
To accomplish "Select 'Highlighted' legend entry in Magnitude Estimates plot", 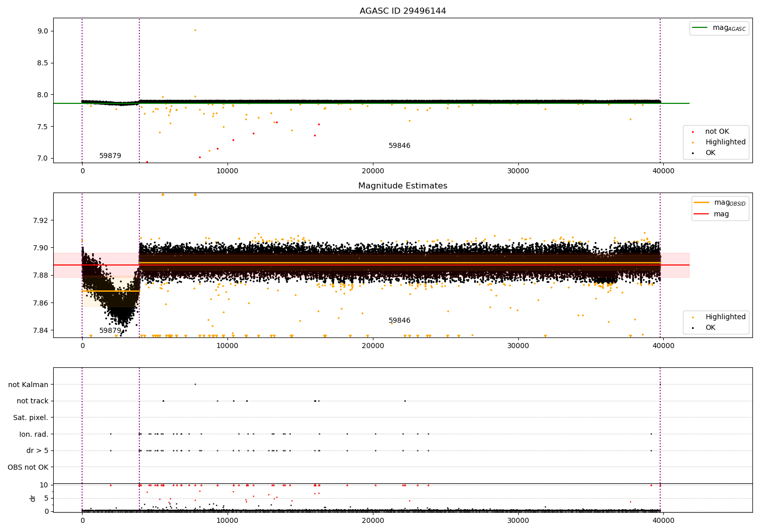I will [725, 317].
